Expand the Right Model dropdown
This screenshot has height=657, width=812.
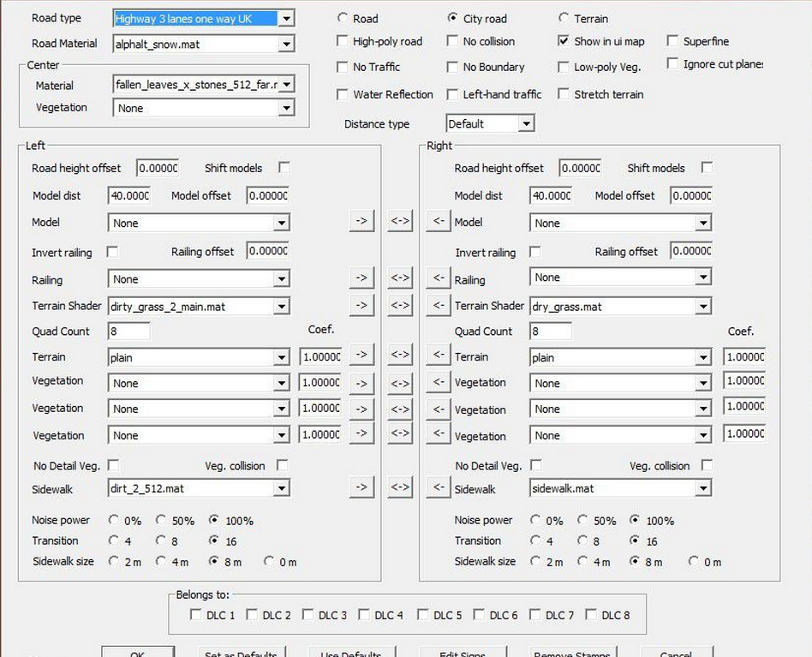click(x=702, y=224)
